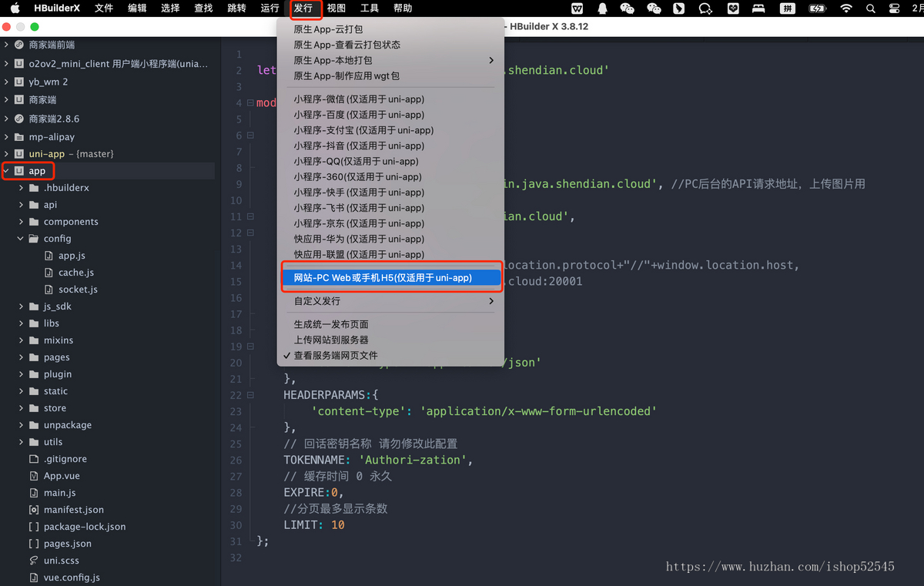The width and height of the screenshot is (924, 586).
Task: Expand the uni-app project chevron
Action: (x=7, y=154)
